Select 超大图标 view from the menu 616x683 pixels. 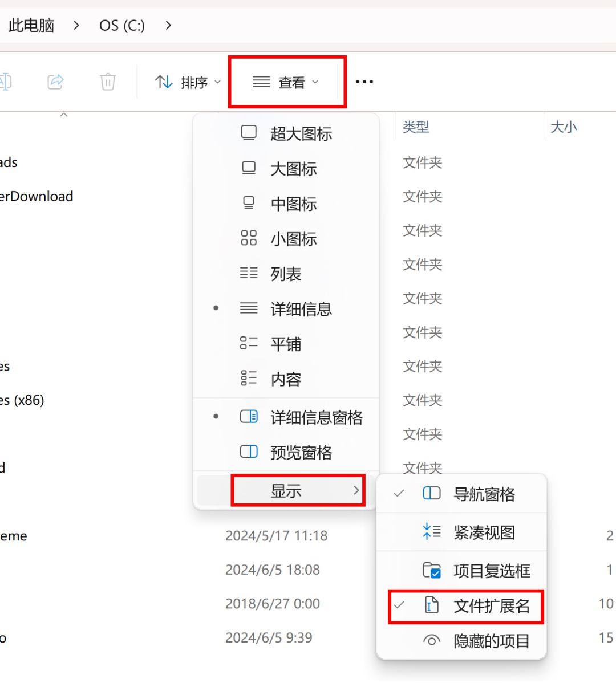[299, 133]
